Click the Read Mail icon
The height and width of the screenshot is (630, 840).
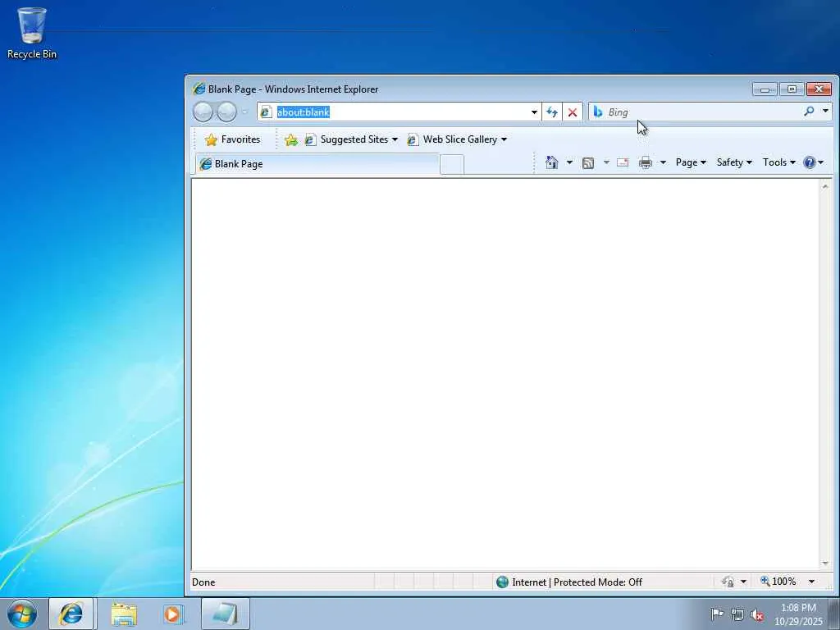(x=623, y=162)
